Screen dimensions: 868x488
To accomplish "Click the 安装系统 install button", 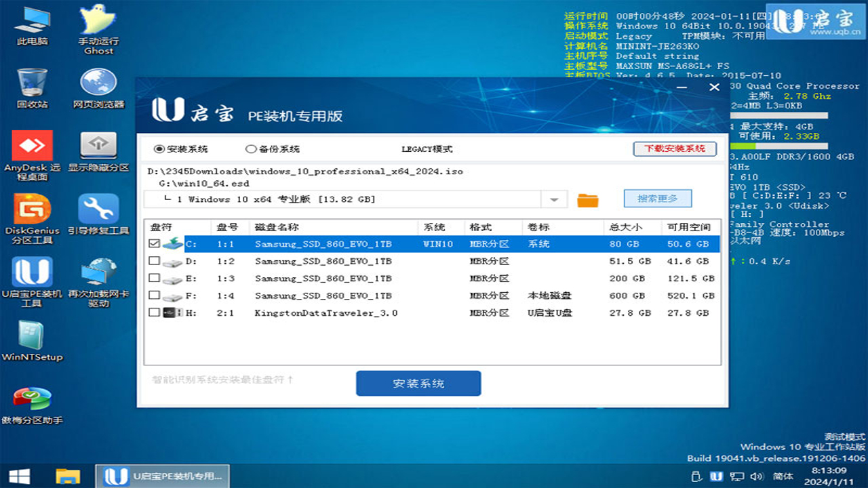I will point(418,383).
